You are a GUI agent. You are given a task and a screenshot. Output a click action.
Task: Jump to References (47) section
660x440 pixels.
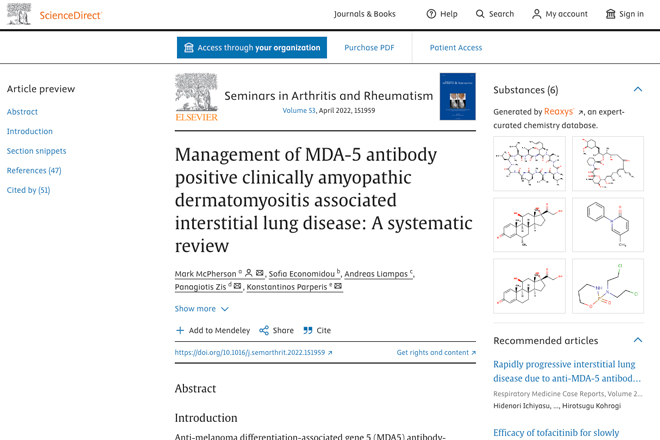click(x=34, y=171)
